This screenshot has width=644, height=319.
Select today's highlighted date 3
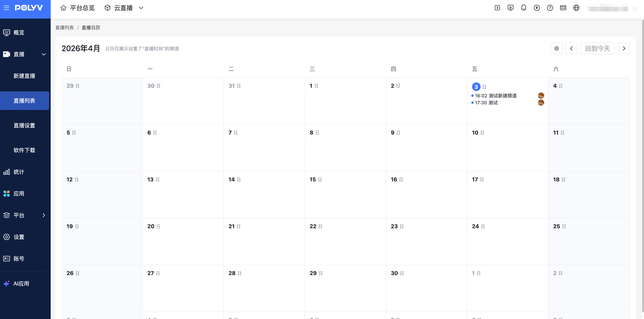pos(476,87)
